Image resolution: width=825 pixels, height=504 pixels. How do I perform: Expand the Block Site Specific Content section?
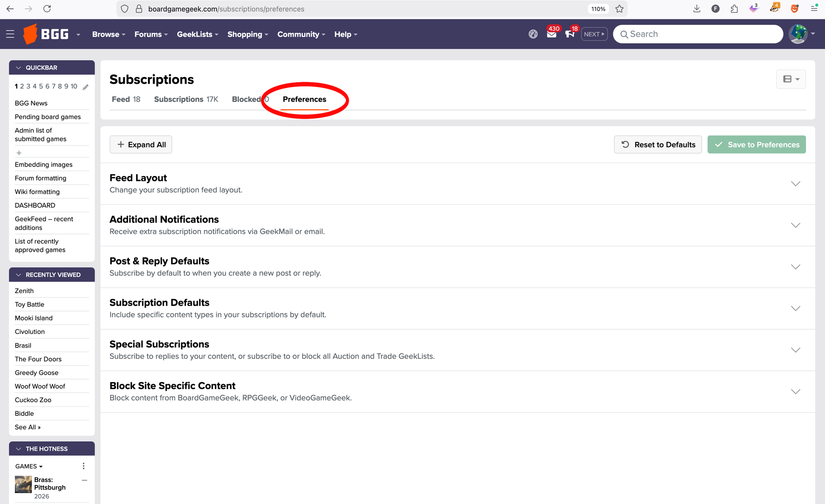795,391
